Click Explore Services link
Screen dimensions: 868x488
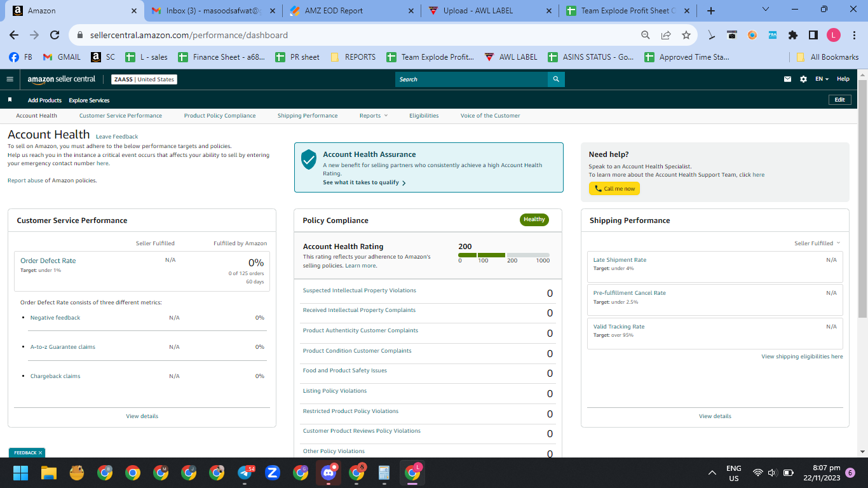[x=89, y=100]
